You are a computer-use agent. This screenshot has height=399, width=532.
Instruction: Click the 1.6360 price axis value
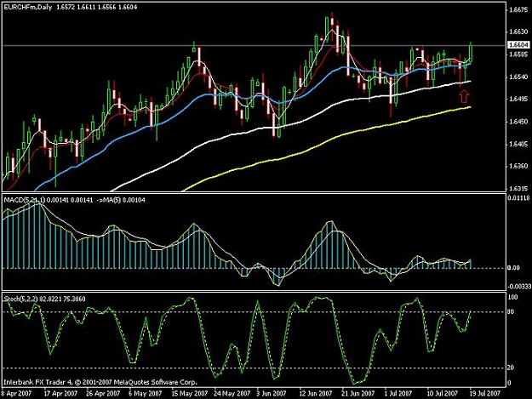point(518,166)
